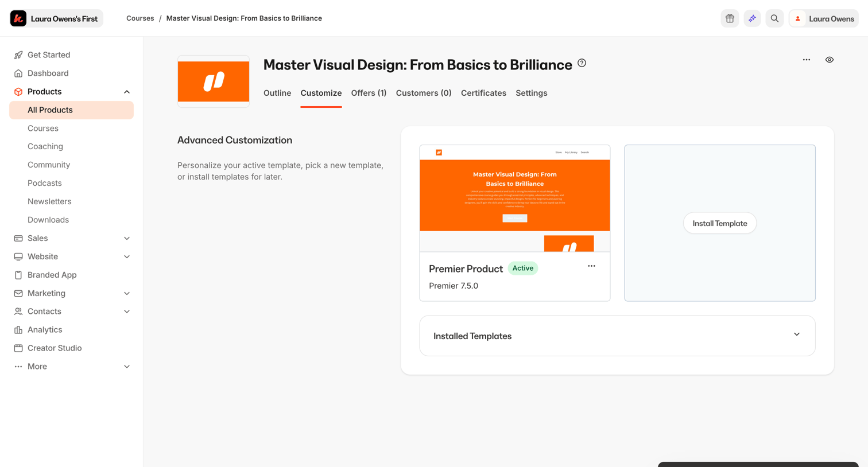868x467 pixels.
Task: Open Coaching in sidebar
Action: [45, 146]
